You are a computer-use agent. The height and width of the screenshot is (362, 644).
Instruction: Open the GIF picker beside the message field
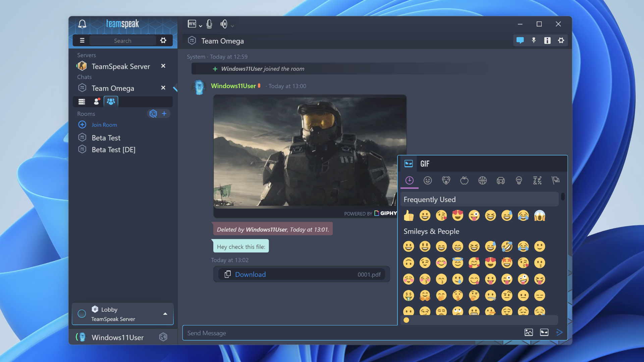544,332
